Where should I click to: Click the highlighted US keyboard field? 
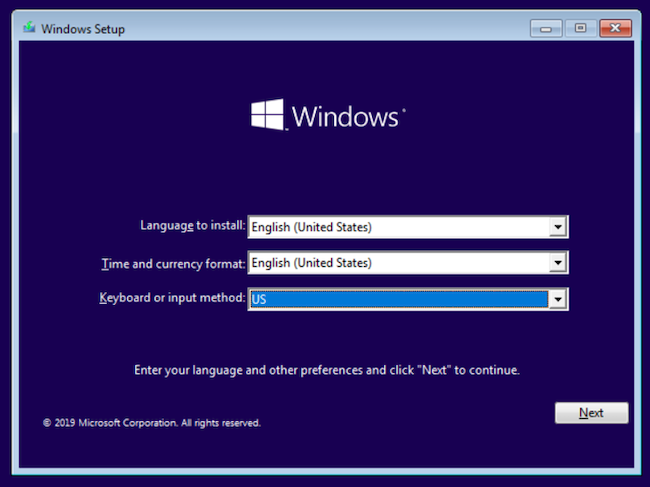pos(408,299)
